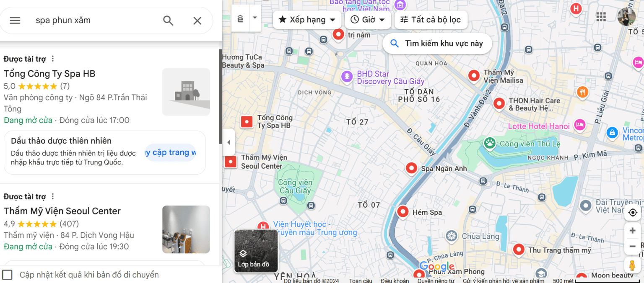Image resolution: width=644 pixels, height=283 pixels.
Task: Zoom in on the map
Action: pyautogui.click(x=633, y=230)
